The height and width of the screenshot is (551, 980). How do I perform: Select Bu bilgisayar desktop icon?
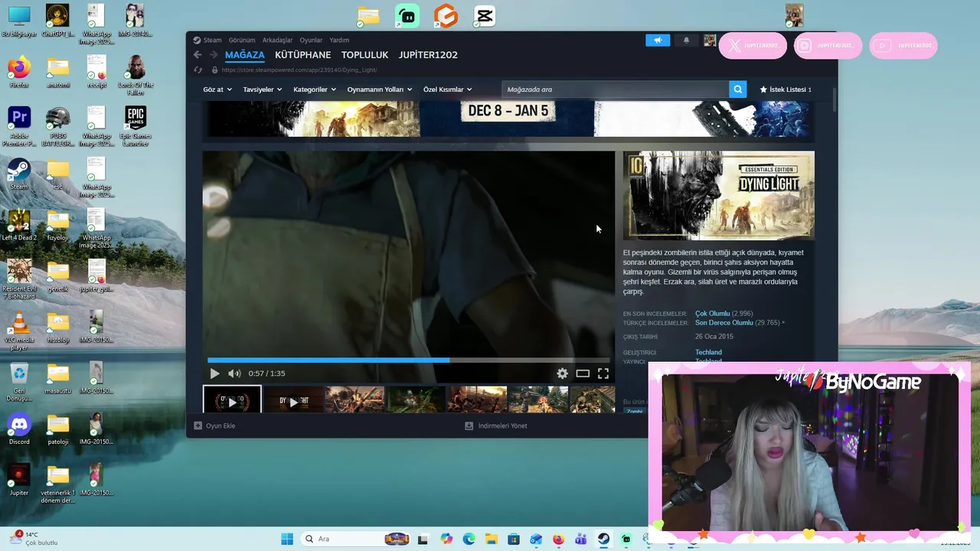19,21
